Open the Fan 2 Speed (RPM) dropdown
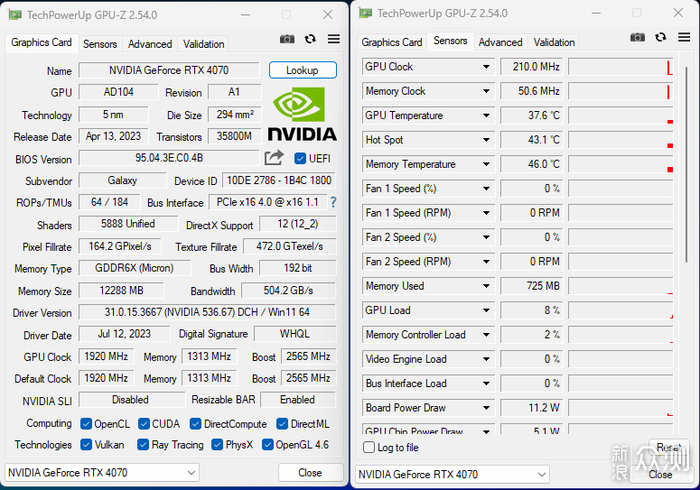Image resolution: width=700 pixels, height=490 pixels. tap(486, 262)
